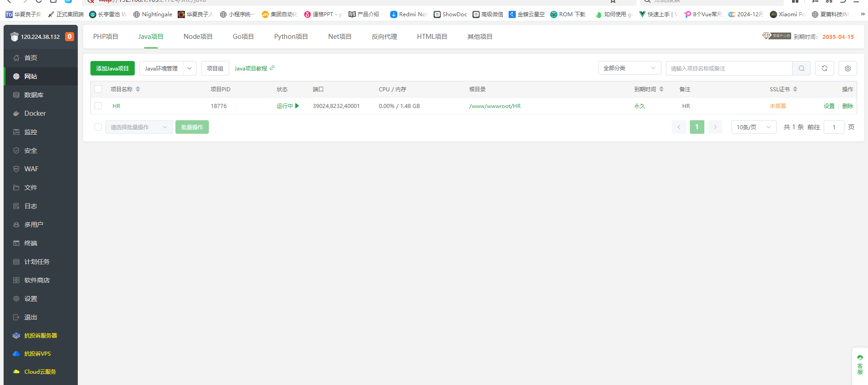
Task: Open Docker from the sidebar
Action: [35, 113]
